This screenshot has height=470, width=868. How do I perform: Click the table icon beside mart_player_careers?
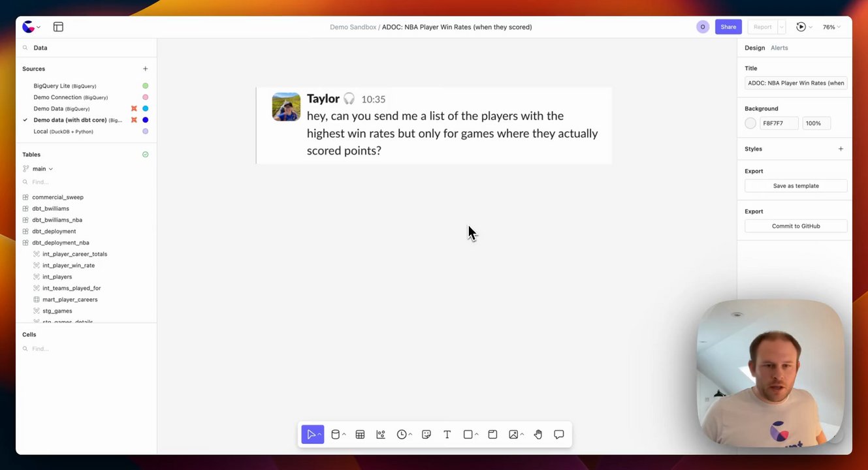click(37, 300)
